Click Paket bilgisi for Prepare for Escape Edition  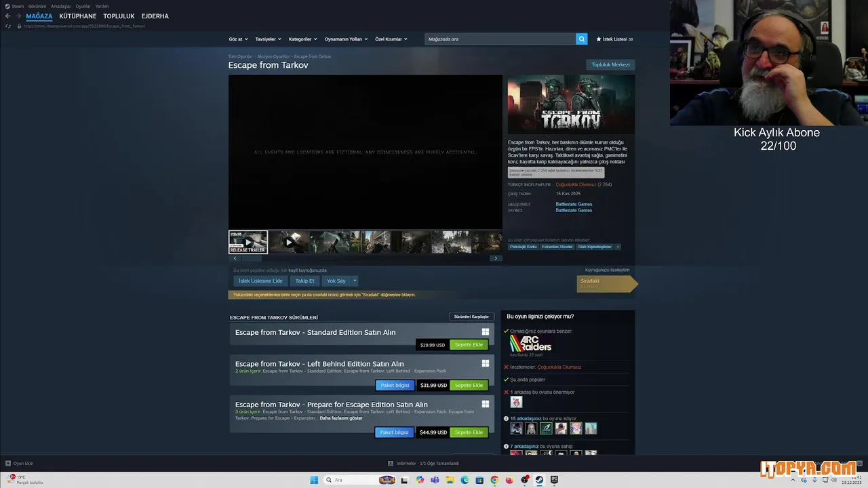[394, 432]
